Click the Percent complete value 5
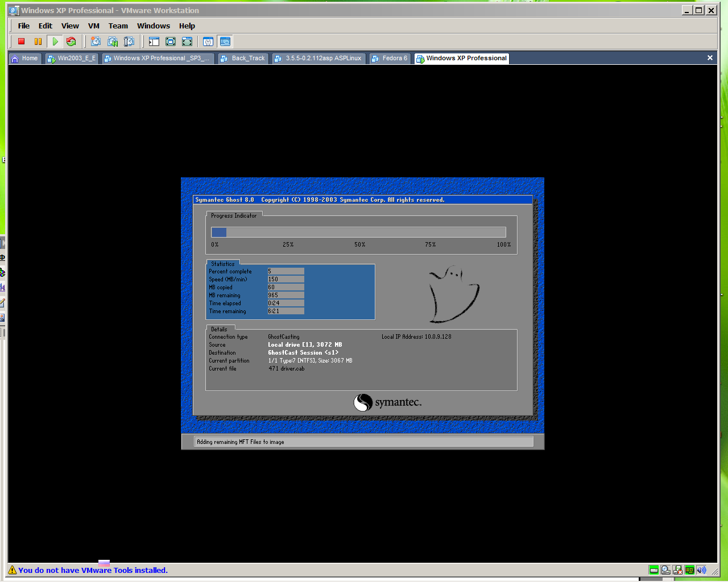 click(286, 271)
